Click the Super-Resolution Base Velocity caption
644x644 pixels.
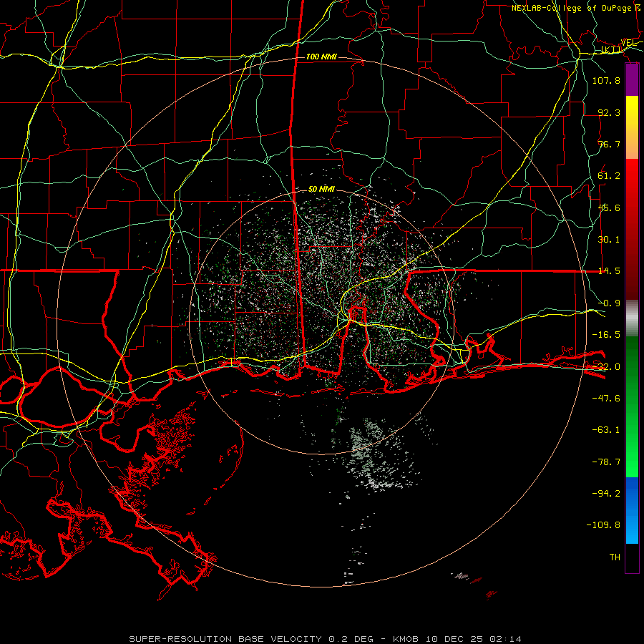(x=326, y=639)
